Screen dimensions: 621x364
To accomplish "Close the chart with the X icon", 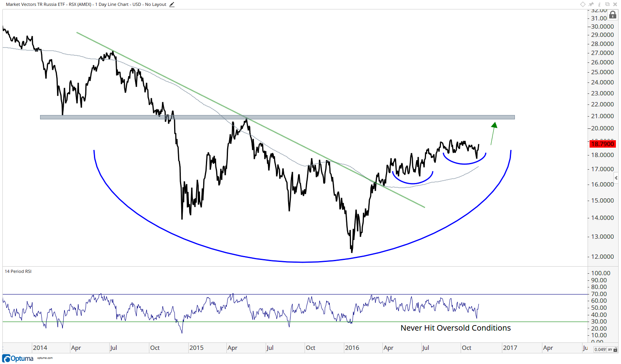I will tap(615, 4).
